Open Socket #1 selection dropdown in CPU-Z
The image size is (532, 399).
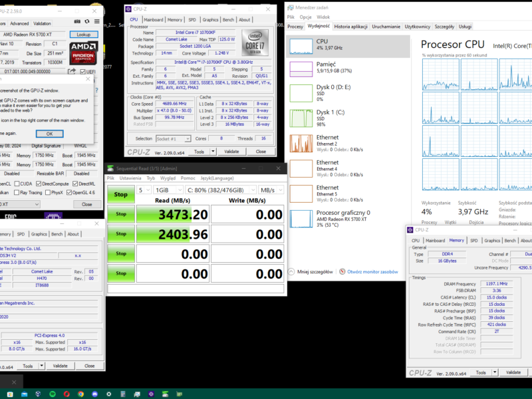[173, 139]
